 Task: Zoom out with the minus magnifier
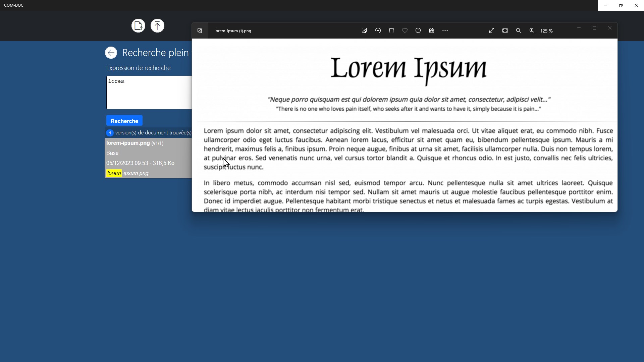(519, 31)
